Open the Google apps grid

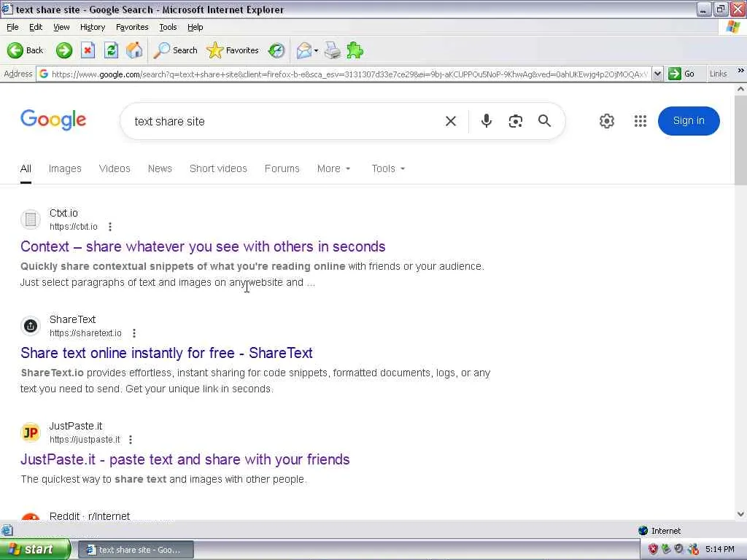[x=640, y=121]
